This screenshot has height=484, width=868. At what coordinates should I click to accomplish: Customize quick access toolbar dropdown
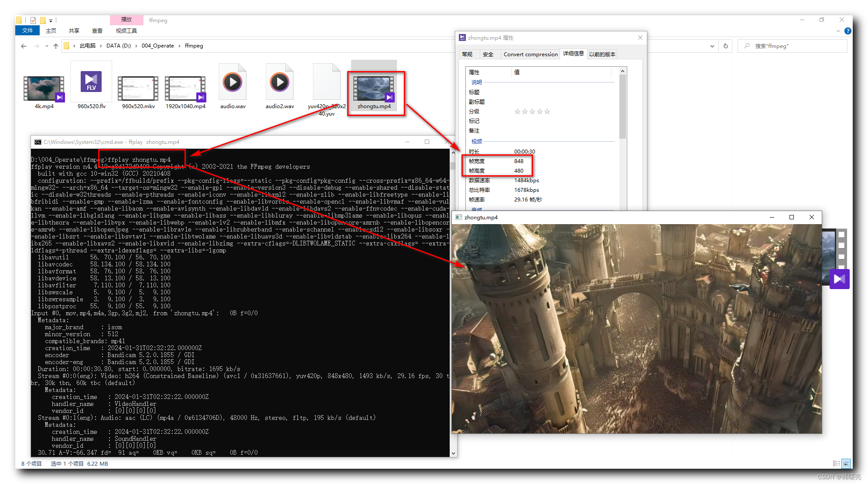point(51,20)
